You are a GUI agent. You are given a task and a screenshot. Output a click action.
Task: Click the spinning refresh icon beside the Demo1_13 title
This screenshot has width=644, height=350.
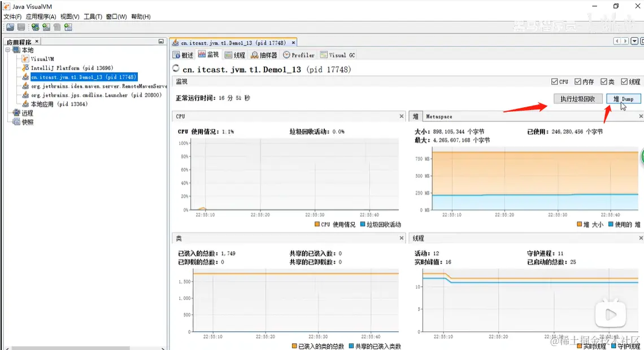click(176, 68)
